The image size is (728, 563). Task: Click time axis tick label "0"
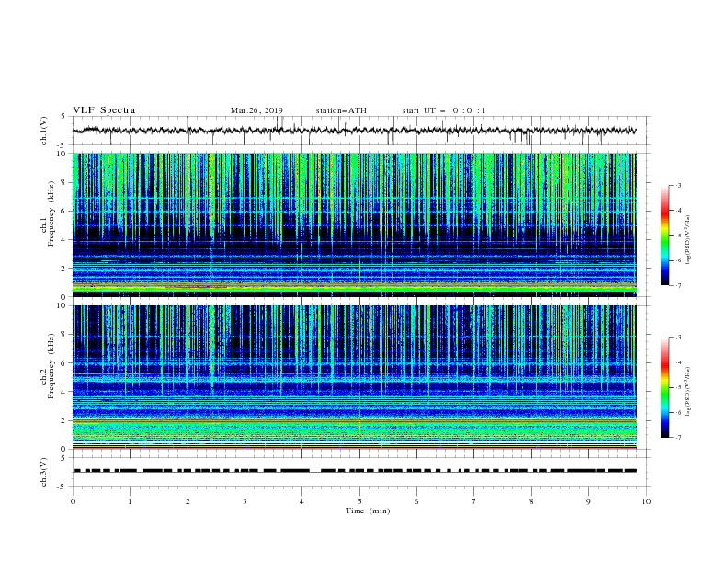[73, 501]
